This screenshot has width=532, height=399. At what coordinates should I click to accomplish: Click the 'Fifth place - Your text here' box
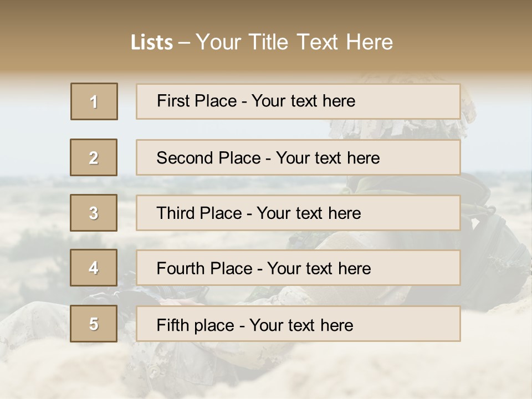click(298, 324)
